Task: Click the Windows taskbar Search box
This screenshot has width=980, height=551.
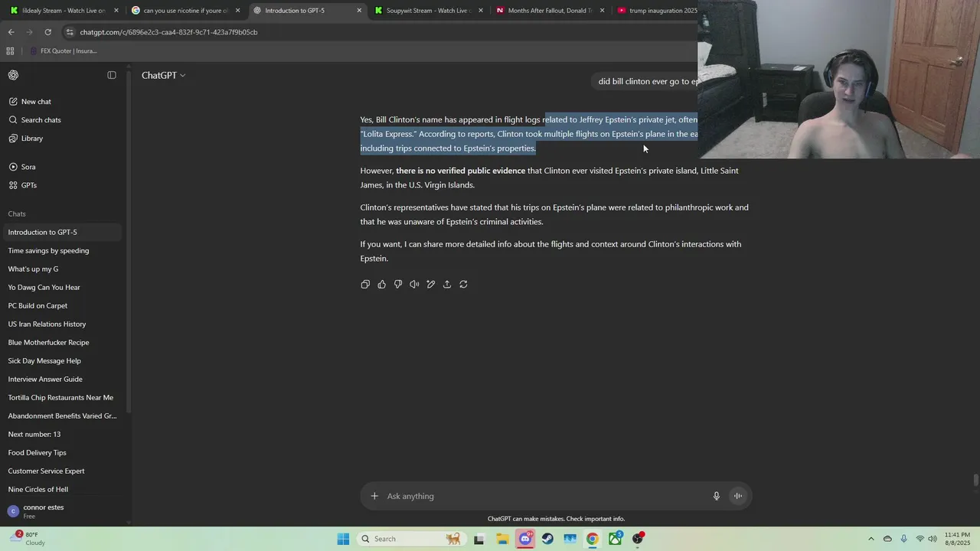Action: tap(410, 539)
